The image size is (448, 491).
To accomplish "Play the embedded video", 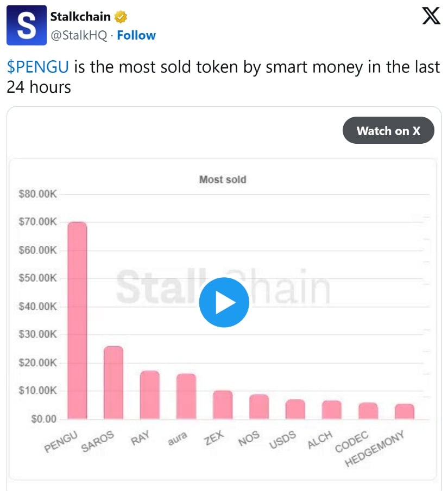I will (x=224, y=303).
